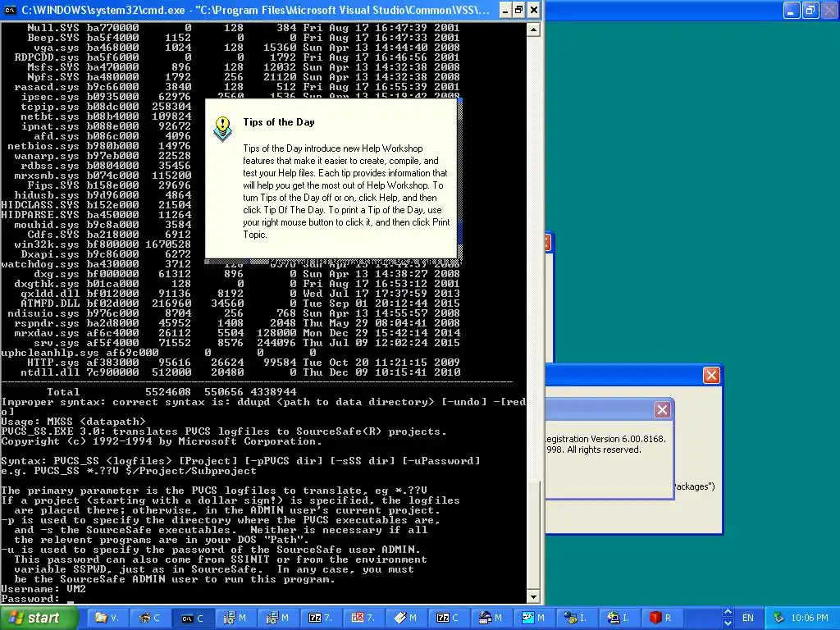Click the taskbar scroll up arrow
840x630 pixels.
pos(728,612)
